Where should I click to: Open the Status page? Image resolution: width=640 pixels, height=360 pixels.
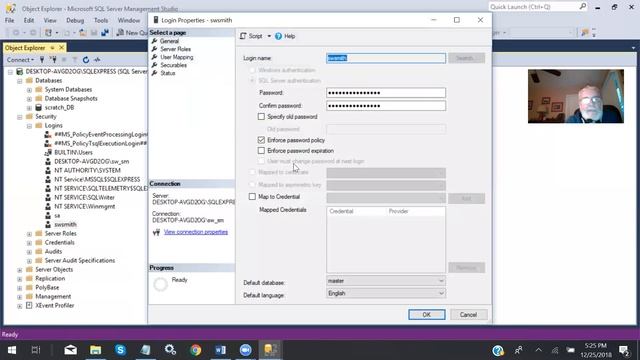click(168, 73)
